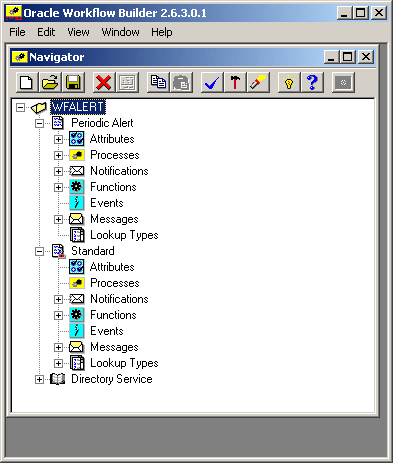
Task: Click the flashlight Find icon
Action: pos(258,82)
